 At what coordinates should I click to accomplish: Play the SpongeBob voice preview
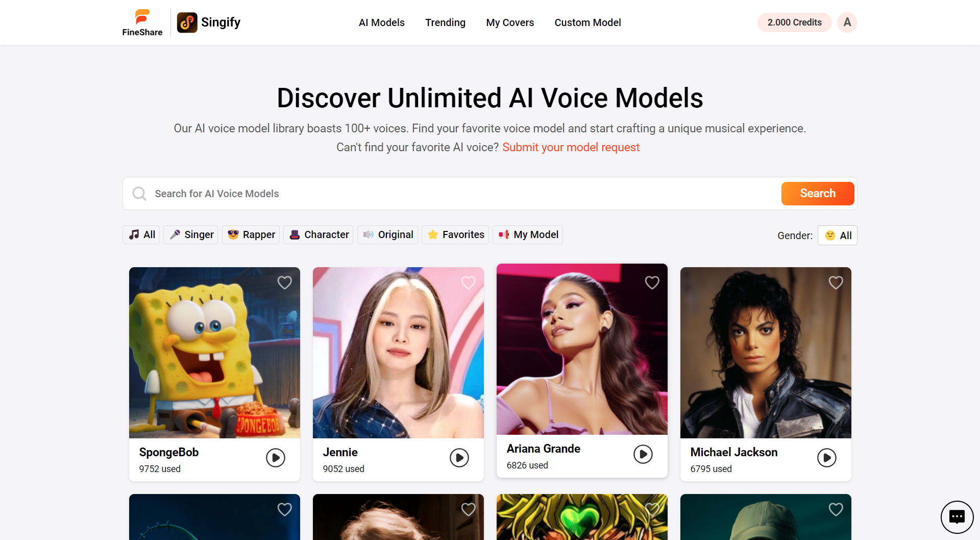click(276, 458)
